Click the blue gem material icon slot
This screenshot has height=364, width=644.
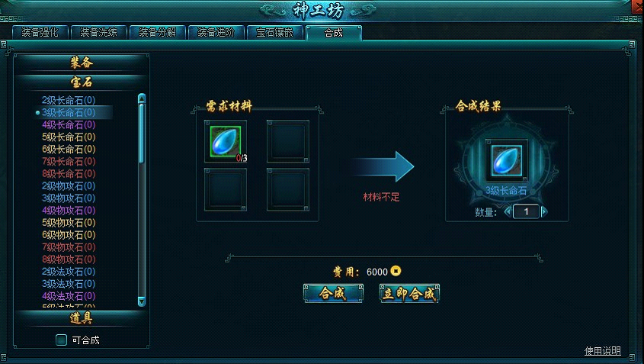(226, 141)
